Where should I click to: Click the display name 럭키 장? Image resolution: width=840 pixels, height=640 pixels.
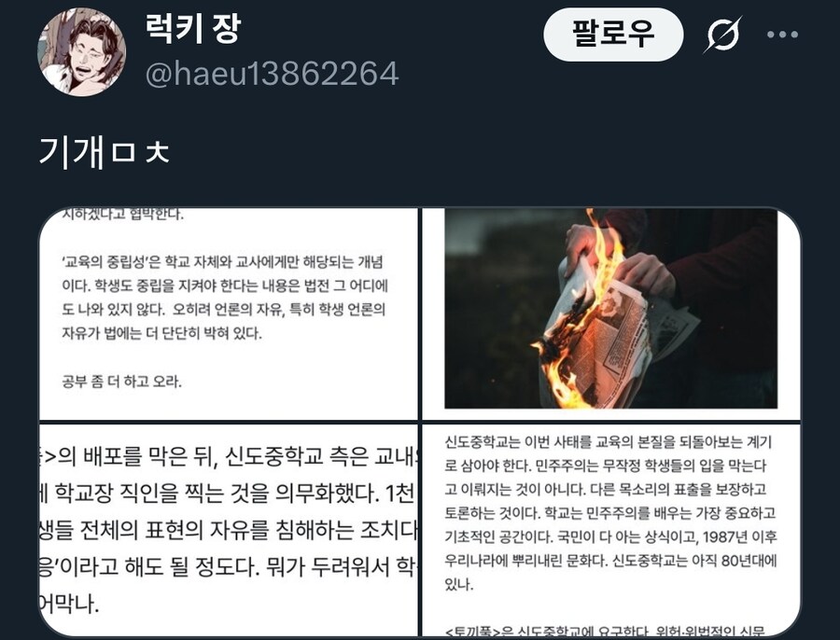pyautogui.click(x=193, y=29)
